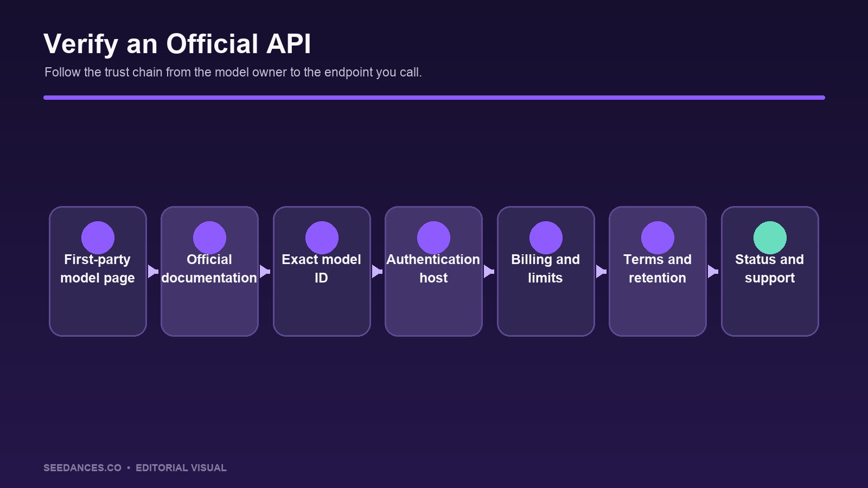Click the 'Follow the trust chain' subtitle

(233, 72)
